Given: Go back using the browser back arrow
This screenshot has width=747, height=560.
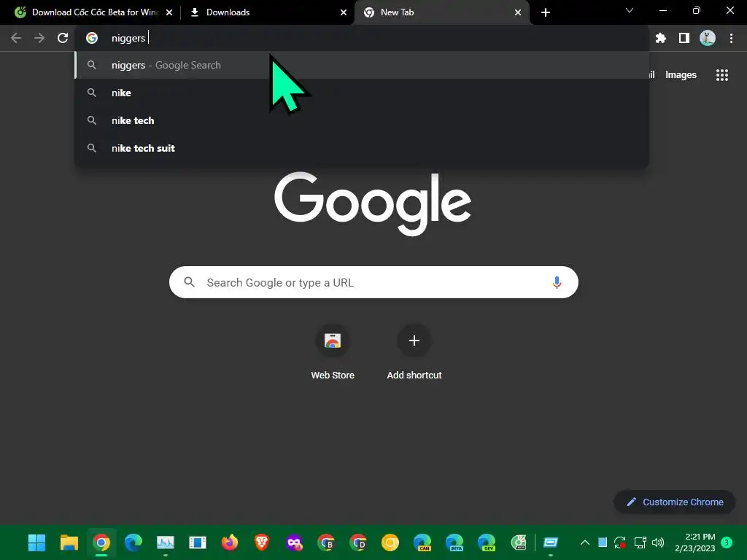Looking at the screenshot, I should click(x=16, y=38).
